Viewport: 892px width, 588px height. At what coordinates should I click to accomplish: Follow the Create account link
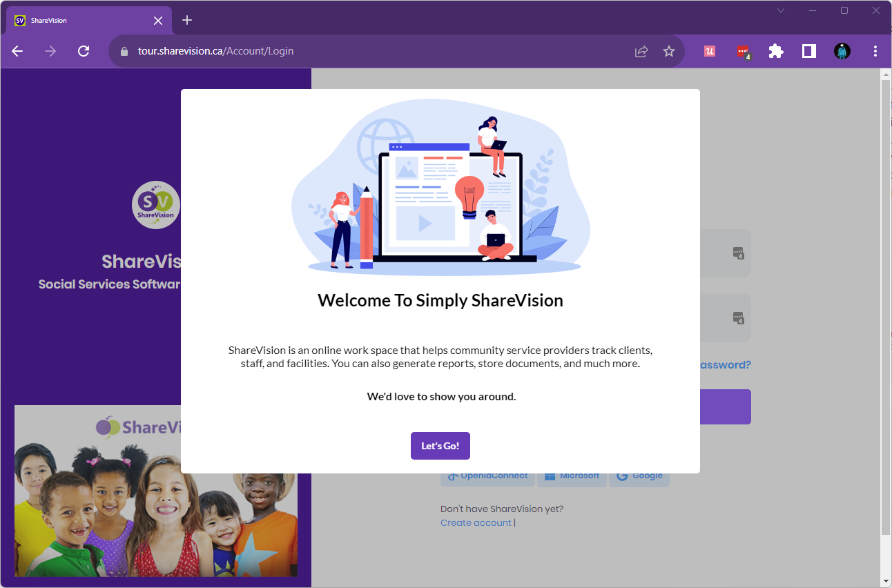[476, 522]
